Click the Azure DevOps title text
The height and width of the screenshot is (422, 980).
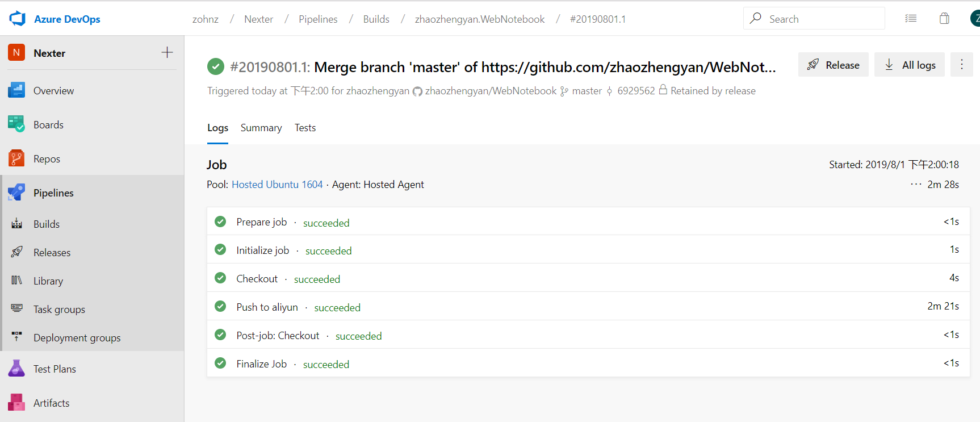[x=67, y=19]
